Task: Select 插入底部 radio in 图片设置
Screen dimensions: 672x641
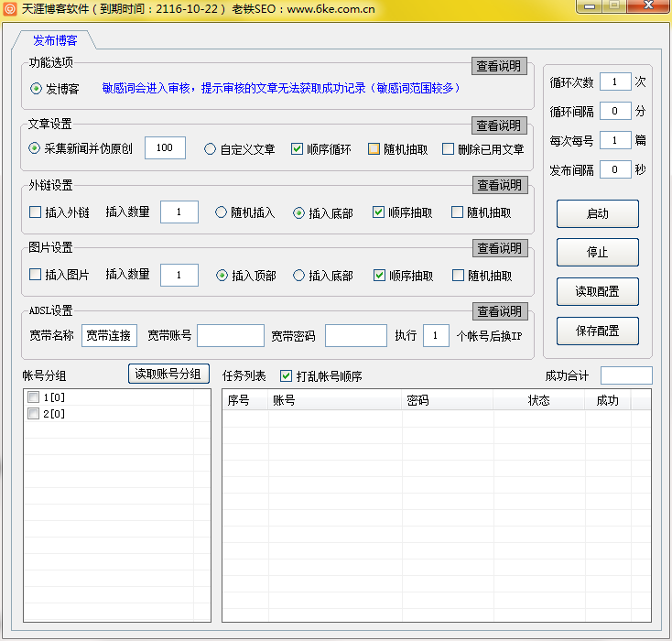Action: tap(298, 275)
